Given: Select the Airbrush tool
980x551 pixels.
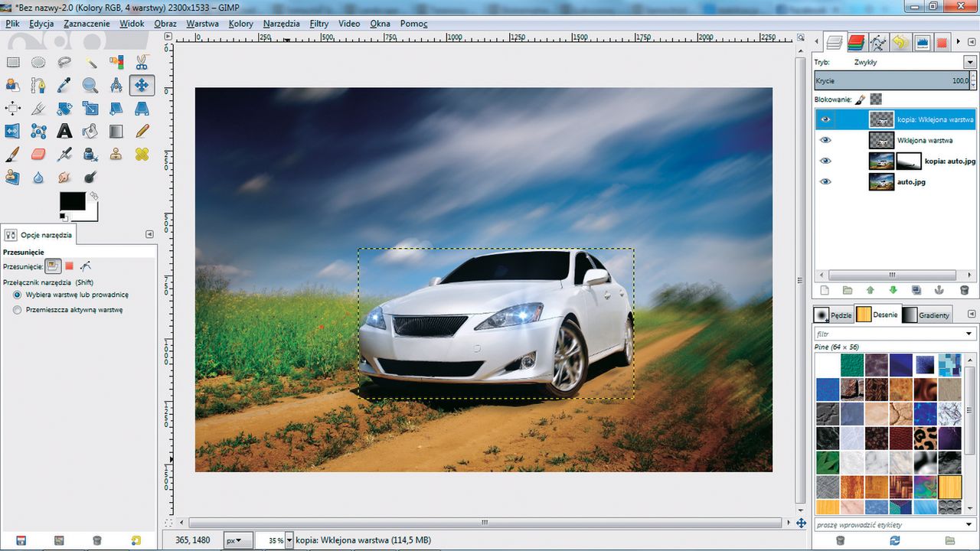Looking at the screenshot, I should [x=64, y=154].
